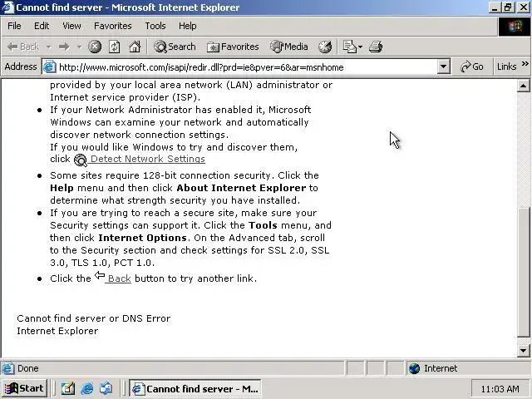Click the Cannot find server or DNS Error text

coord(94,318)
